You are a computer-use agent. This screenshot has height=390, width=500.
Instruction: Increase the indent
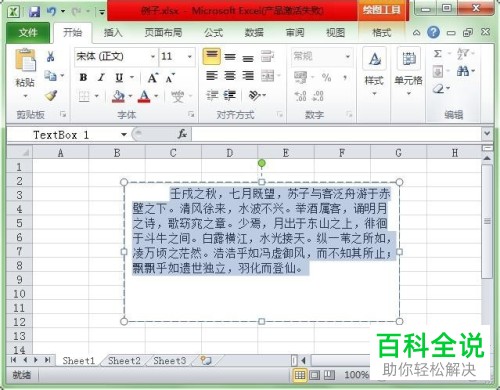pos(230,96)
